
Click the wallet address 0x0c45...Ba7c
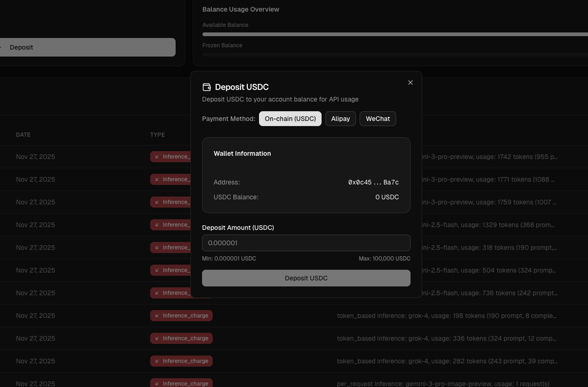(373, 183)
